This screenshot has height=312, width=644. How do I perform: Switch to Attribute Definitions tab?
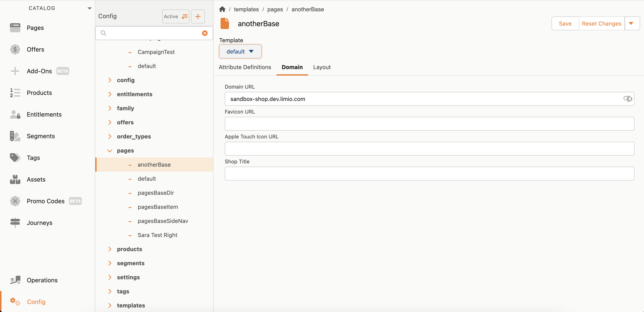tap(245, 67)
